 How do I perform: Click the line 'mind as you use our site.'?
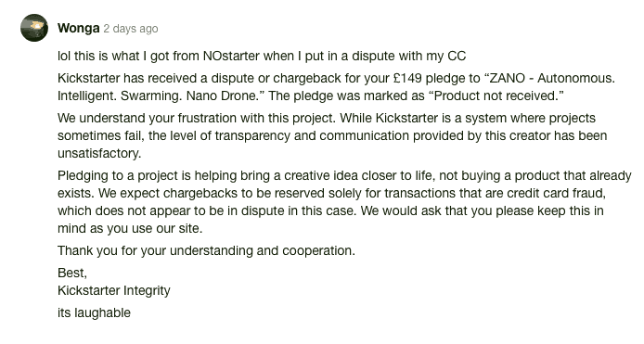130,228
